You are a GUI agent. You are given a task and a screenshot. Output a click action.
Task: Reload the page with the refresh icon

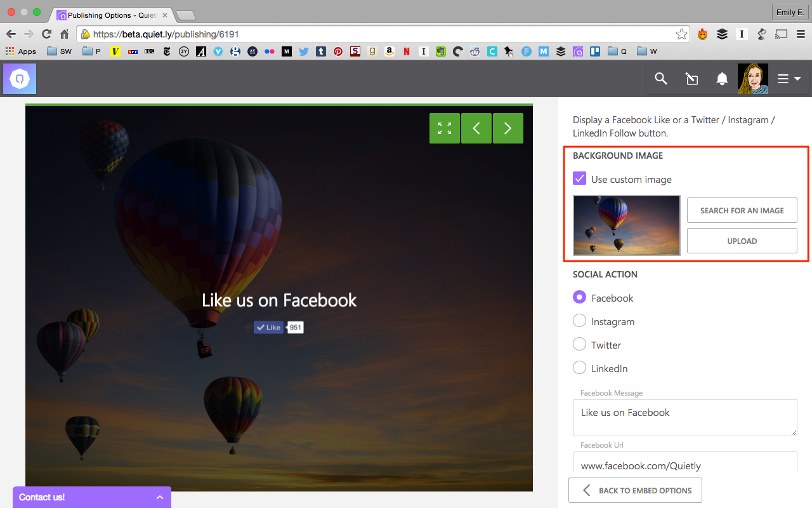point(46,34)
